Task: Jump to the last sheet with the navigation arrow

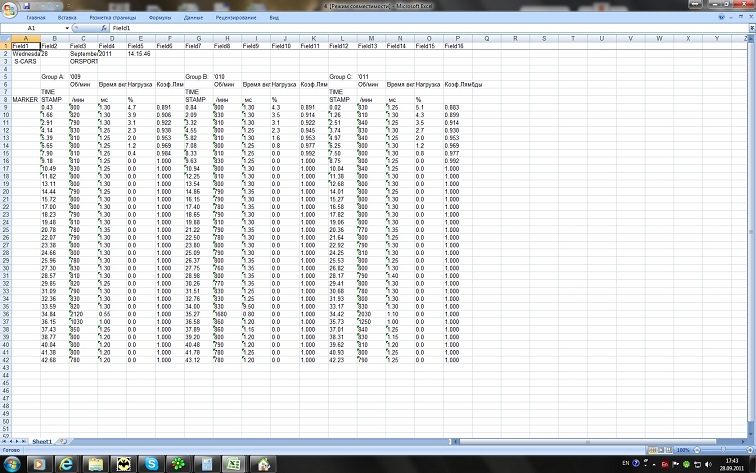Action: click(24, 441)
